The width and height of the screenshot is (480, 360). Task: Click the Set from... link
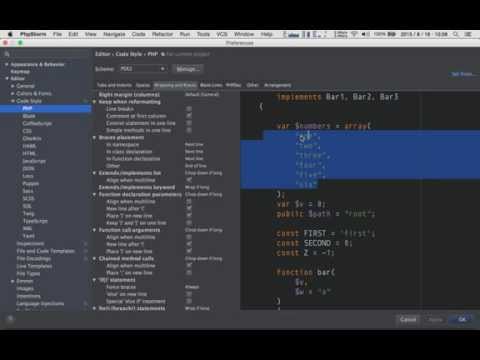click(462, 74)
